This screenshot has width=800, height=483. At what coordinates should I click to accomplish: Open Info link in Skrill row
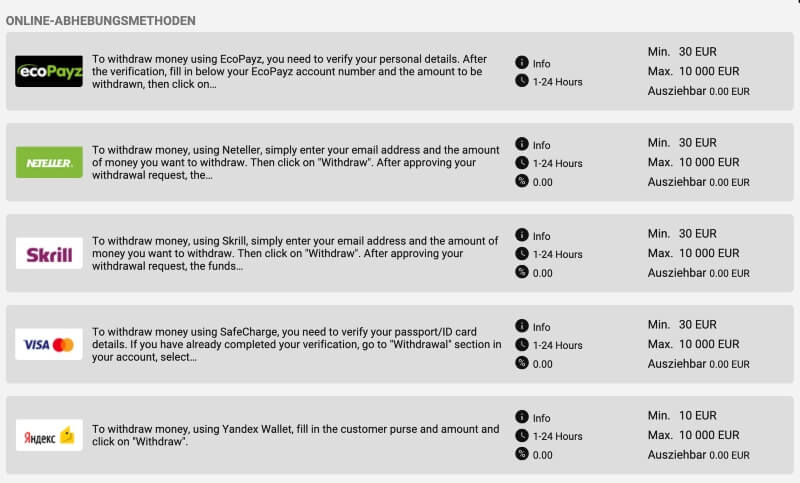pyautogui.click(x=541, y=236)
